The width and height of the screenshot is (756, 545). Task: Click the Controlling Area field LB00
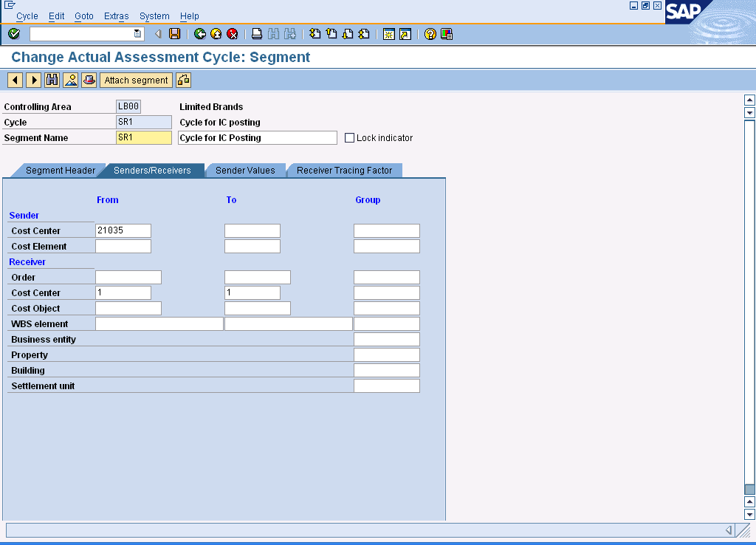128,106
